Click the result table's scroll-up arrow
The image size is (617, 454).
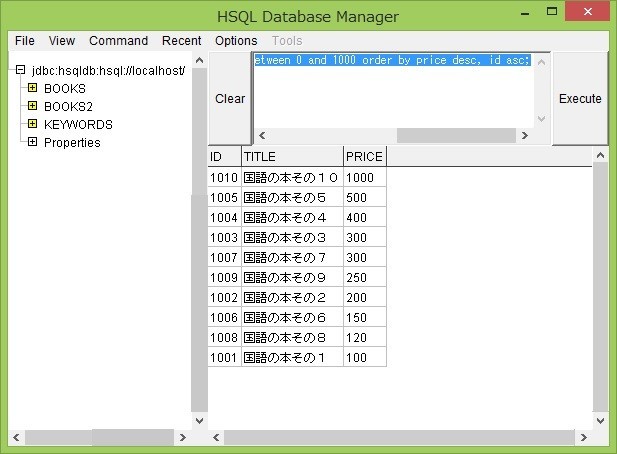600,155
